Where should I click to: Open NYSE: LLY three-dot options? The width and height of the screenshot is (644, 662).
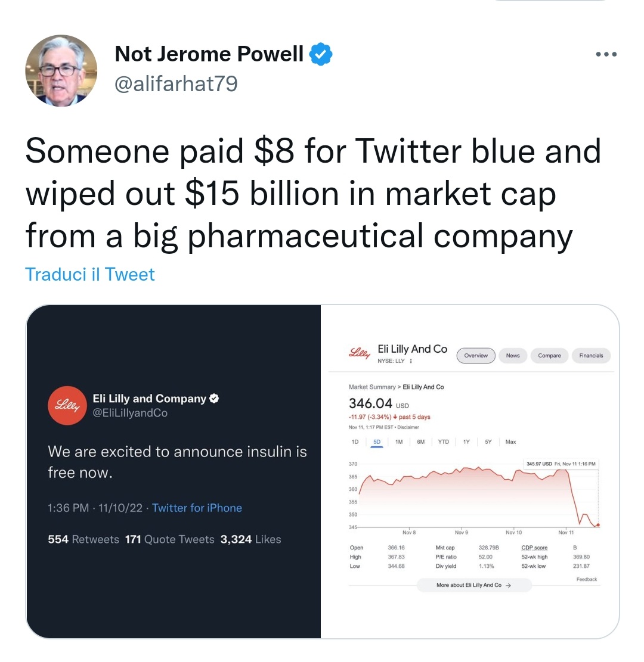coord(411,361)
